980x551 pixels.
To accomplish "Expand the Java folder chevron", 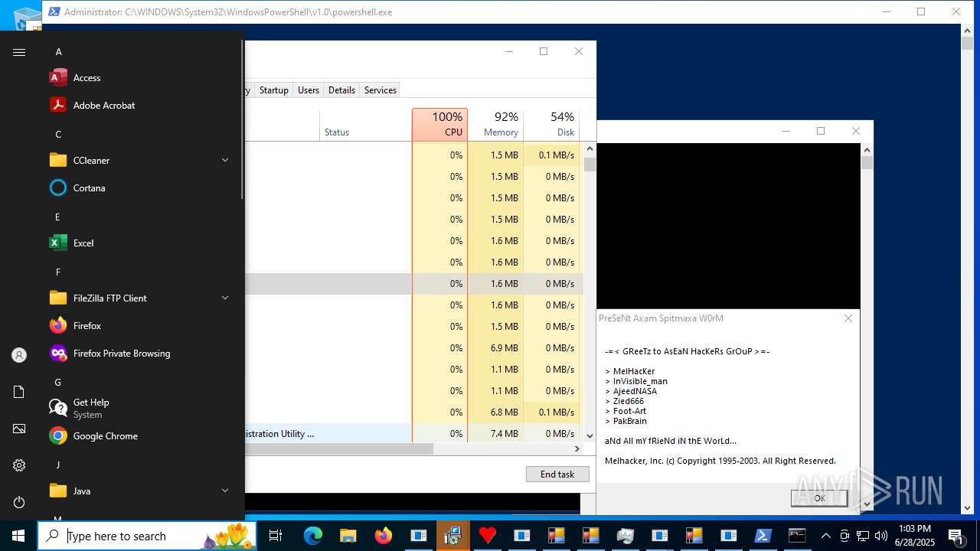I will pos(225,491).
